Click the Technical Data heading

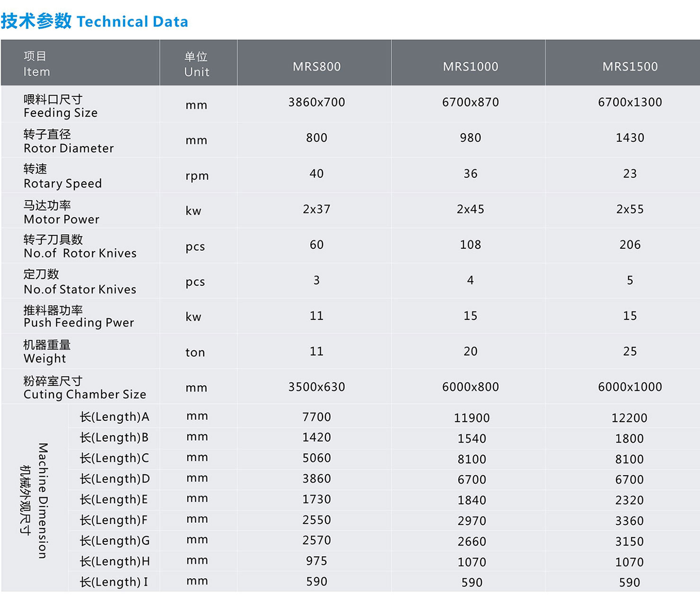[94, 21]
